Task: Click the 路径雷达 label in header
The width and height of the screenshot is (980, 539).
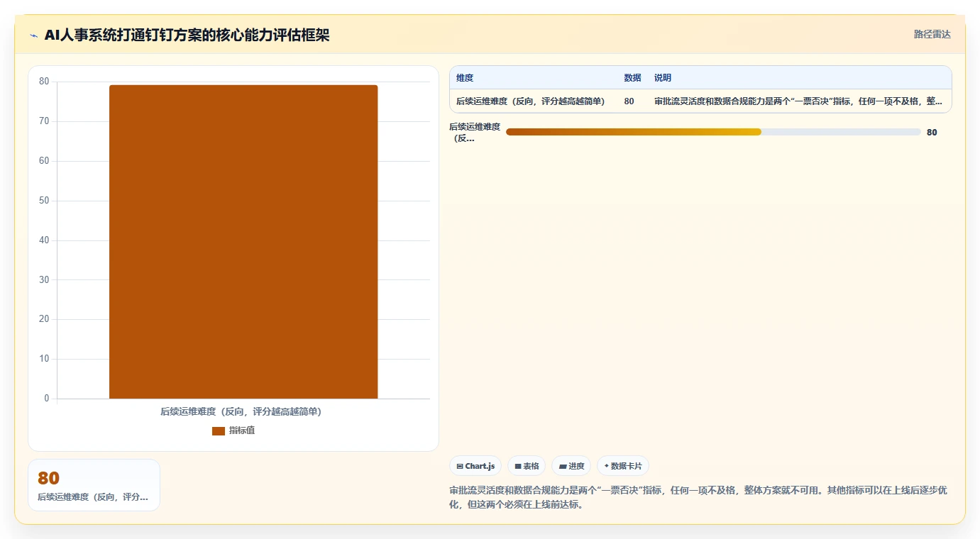Action: (932, 34)
